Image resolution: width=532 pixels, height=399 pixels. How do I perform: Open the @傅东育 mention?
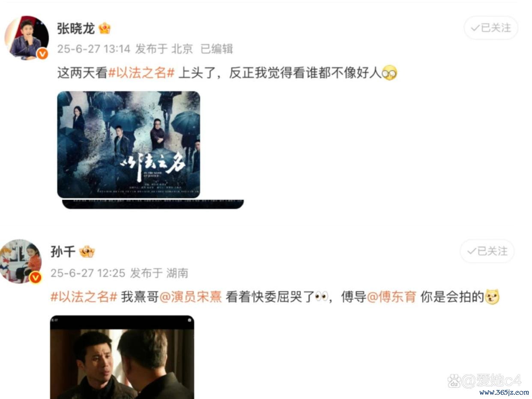[x=392, y=297]
